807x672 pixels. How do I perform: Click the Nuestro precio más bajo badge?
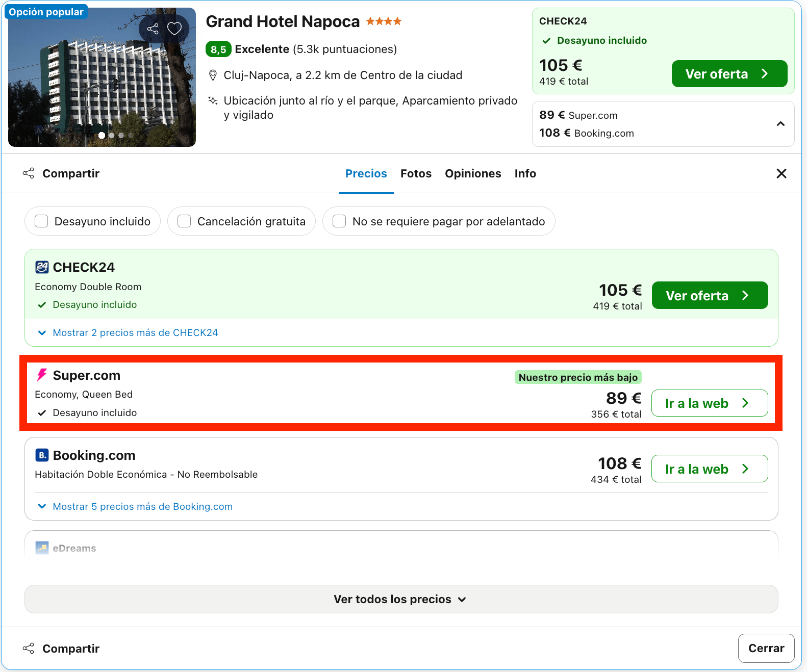tap(578, 377)
